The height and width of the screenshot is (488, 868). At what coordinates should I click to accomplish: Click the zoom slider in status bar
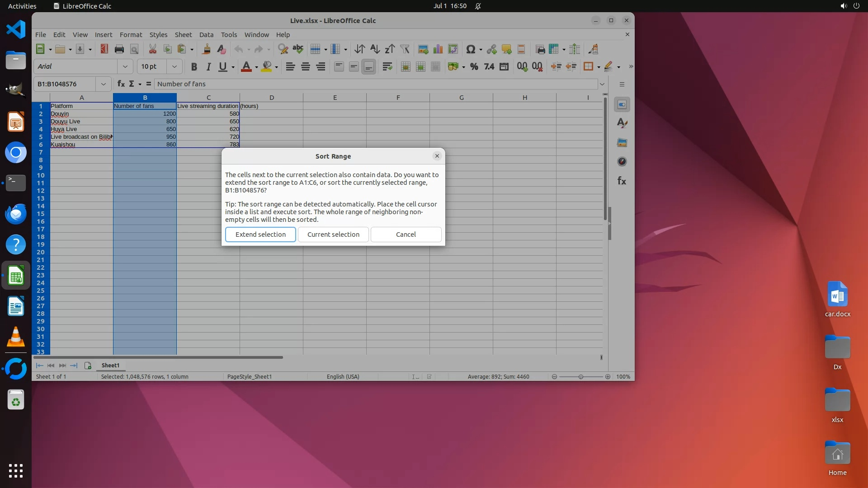pyautogui.click(x=581, y=377)
